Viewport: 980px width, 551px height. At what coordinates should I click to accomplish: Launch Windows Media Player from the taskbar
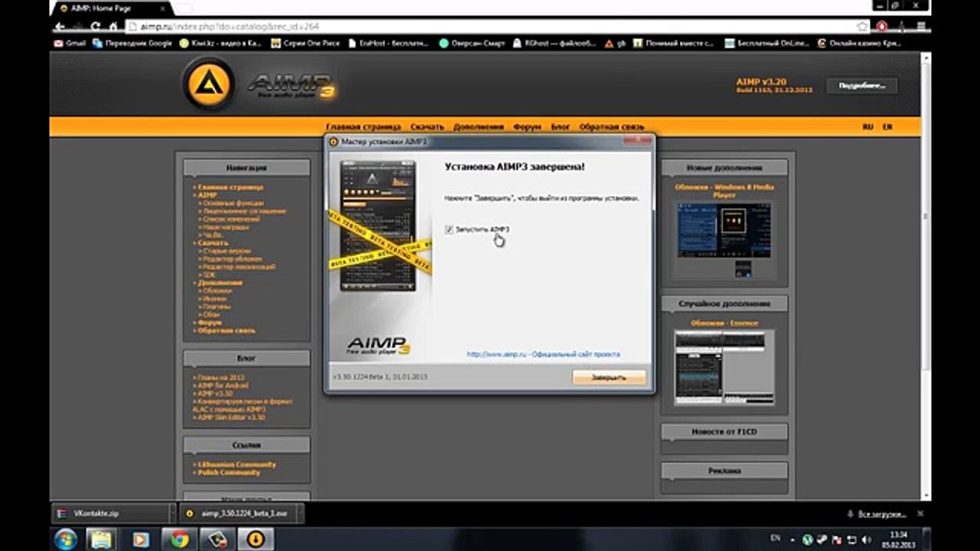[141, 539]
